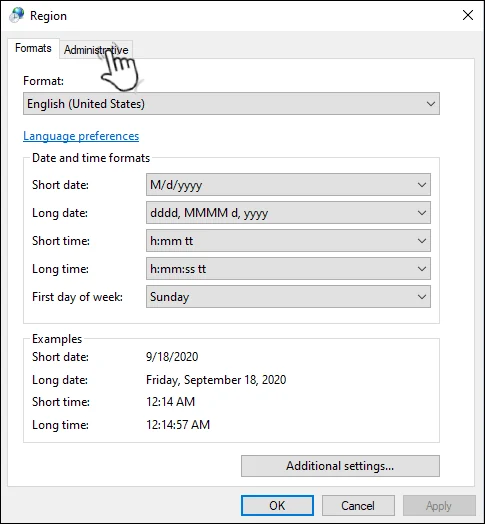Viewport: 485px width, 524px height.
Task: Open the Format language dropdown
Action: (x=231, y=104)
